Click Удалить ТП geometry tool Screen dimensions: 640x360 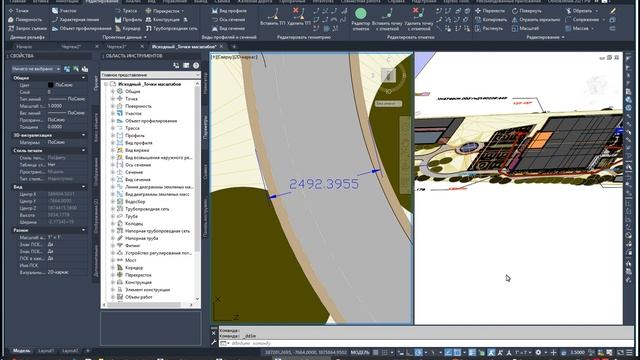tap(299, 17)
